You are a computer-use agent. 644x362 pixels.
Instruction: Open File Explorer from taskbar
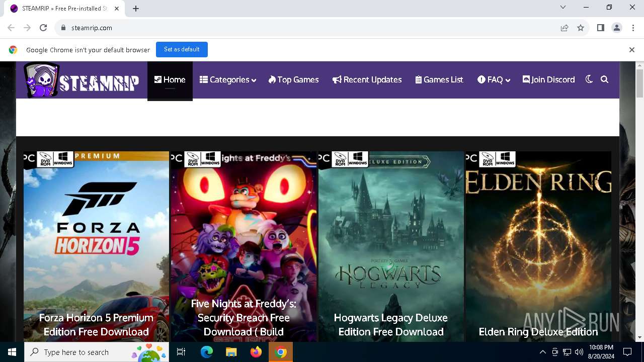231,352
